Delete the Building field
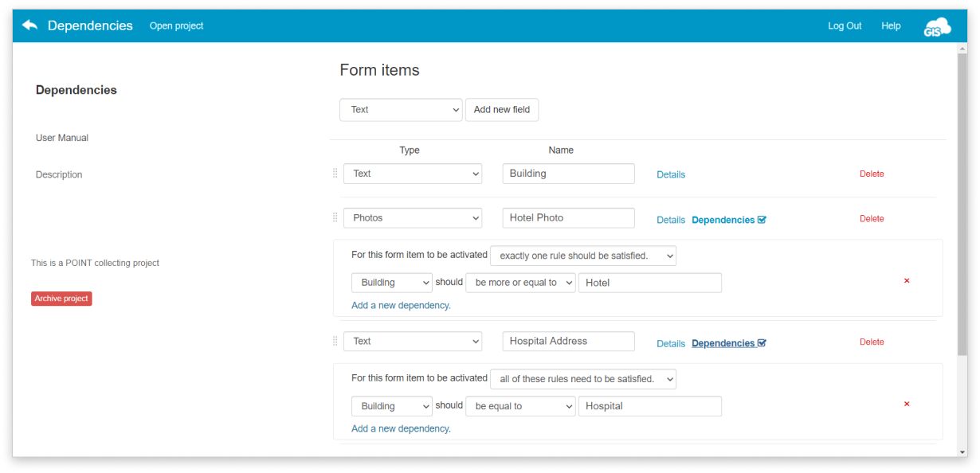The image size is (980, 473). (x=872, y=174)
